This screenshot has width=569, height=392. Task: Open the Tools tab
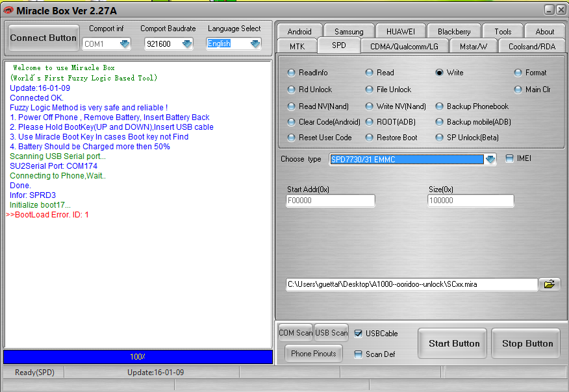pos(503,32)
